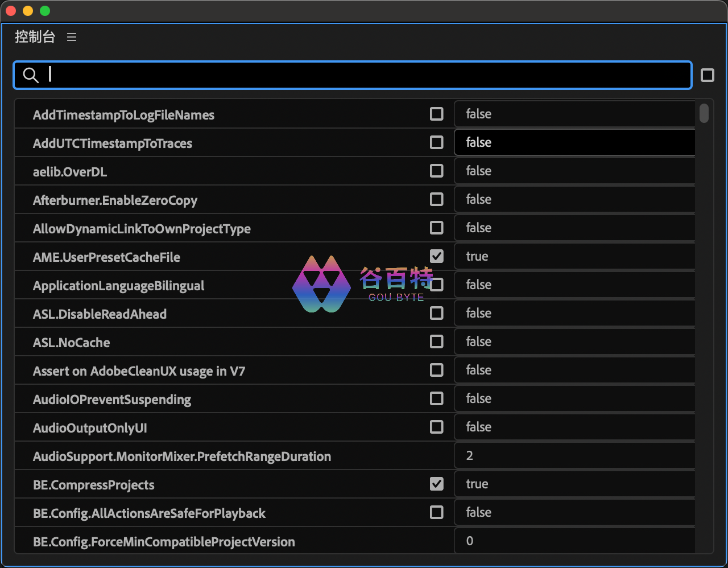
Task: Toggle the AudioIOPreventSuspending checkbox
Action: tap(436, 398)
